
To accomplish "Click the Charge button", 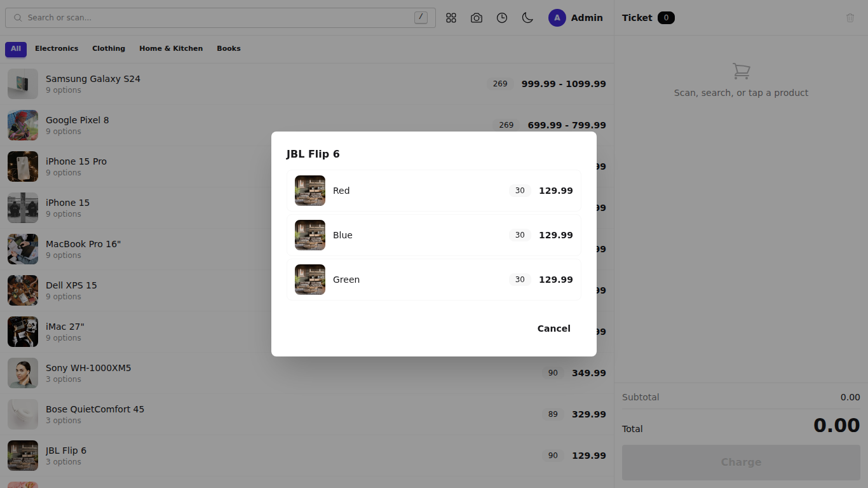I will coord(741,463).
